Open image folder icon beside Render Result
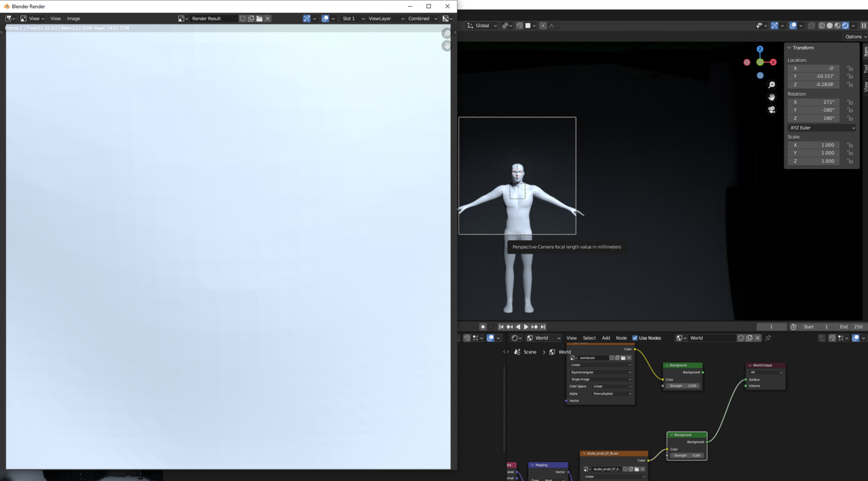This screenshot has width=868, height=481. (x=259, y=18)
